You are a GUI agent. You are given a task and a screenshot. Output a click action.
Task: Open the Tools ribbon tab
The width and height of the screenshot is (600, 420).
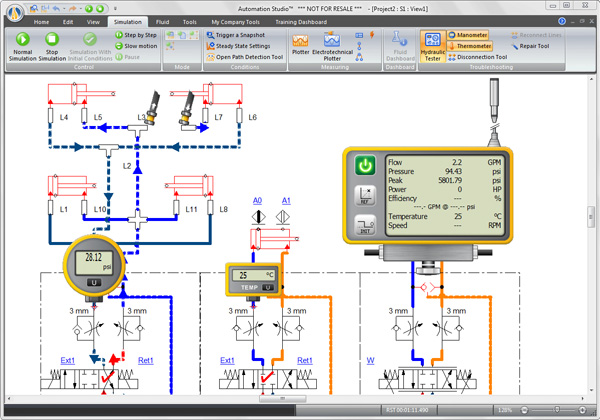[189, 22]
